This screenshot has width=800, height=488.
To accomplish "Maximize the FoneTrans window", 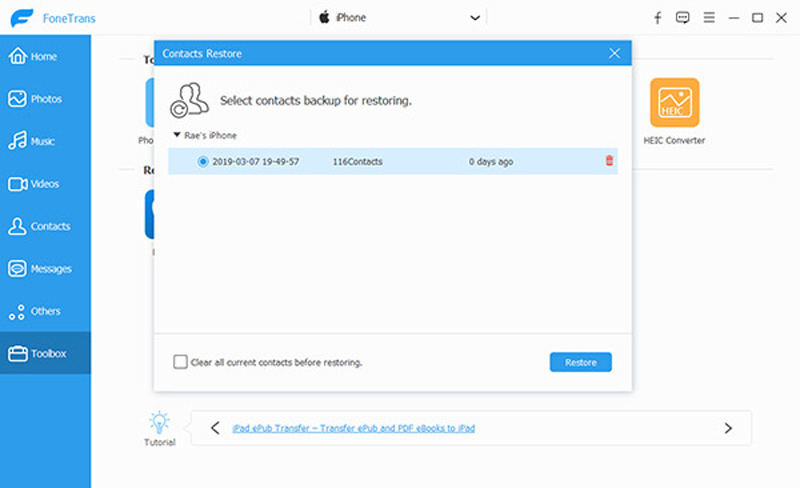I will pyautogui.click(x=758, y=18).
